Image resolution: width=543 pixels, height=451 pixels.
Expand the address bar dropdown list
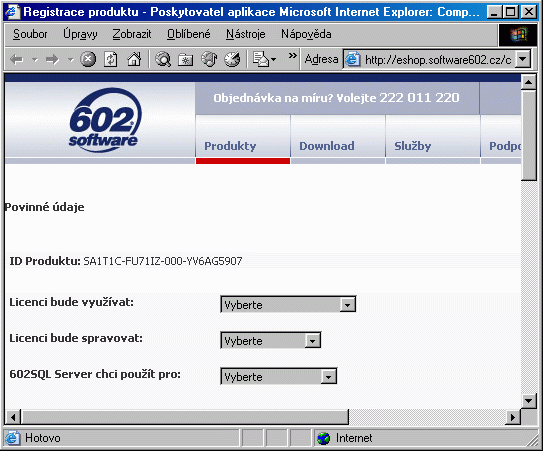click(x=523, y=59)
